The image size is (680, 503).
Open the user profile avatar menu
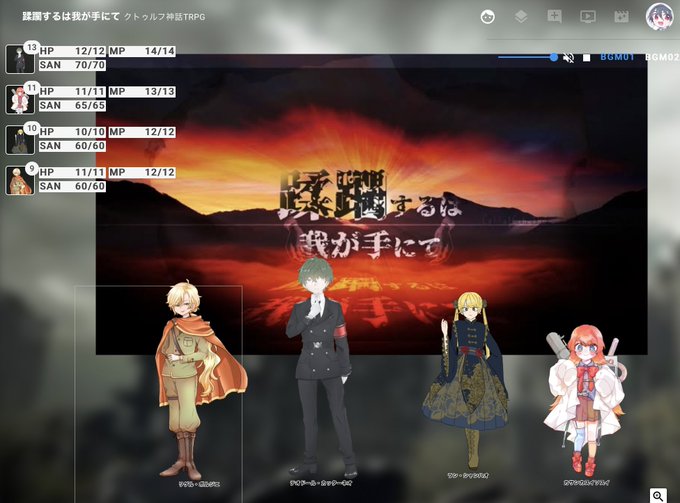pos(659,16)
